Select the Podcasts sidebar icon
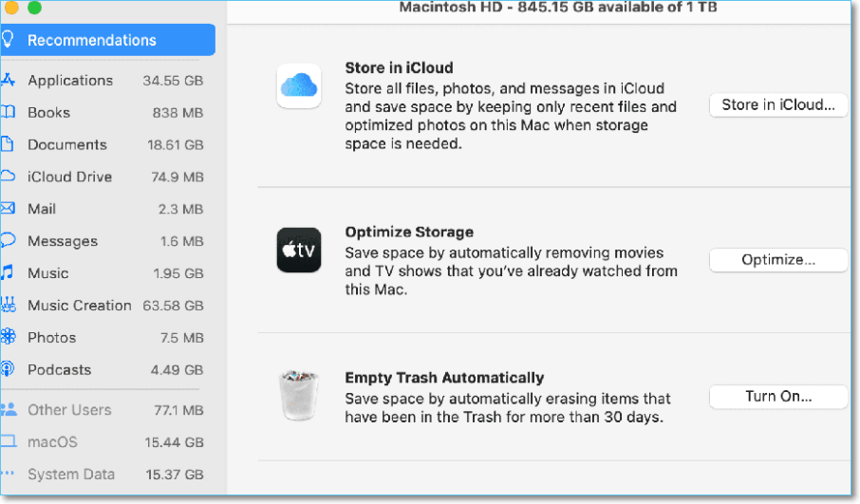This screenshot has width=860, height=504. (x=8, y=370)
